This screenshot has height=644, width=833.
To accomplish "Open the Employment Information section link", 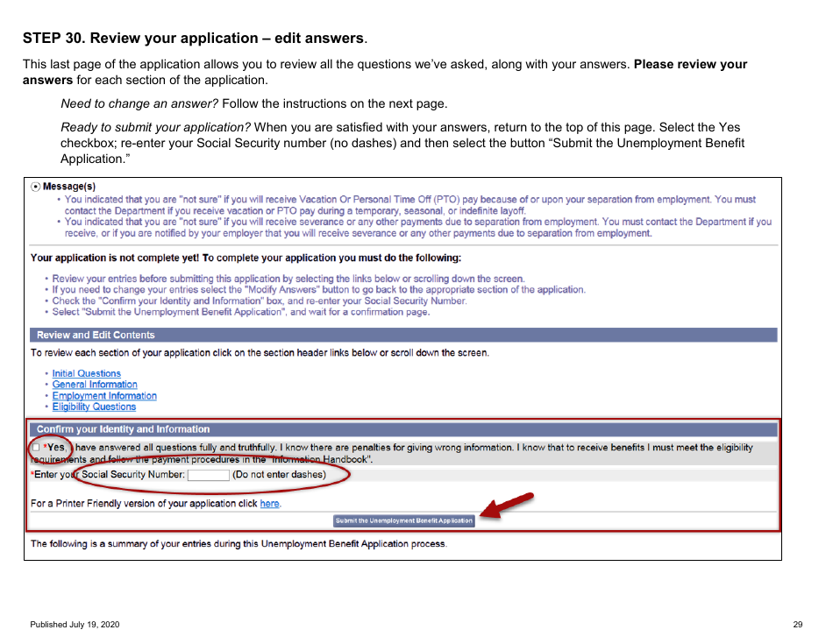I will click(104, 395).
